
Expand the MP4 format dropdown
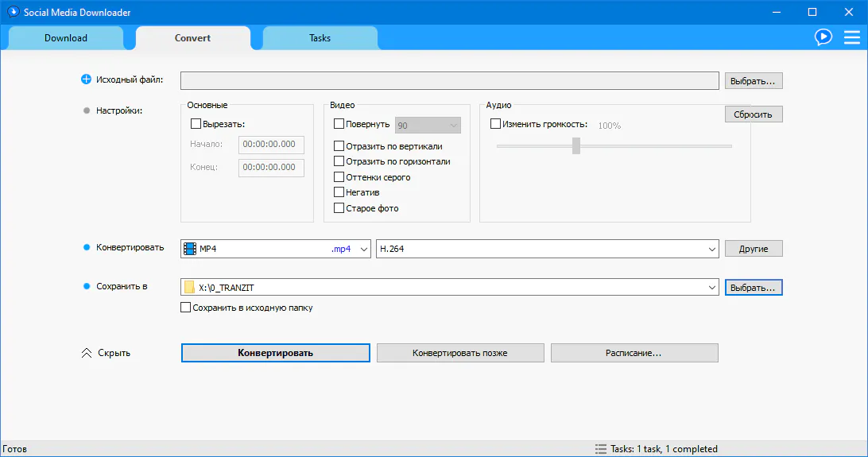click(x=364, y=249)
